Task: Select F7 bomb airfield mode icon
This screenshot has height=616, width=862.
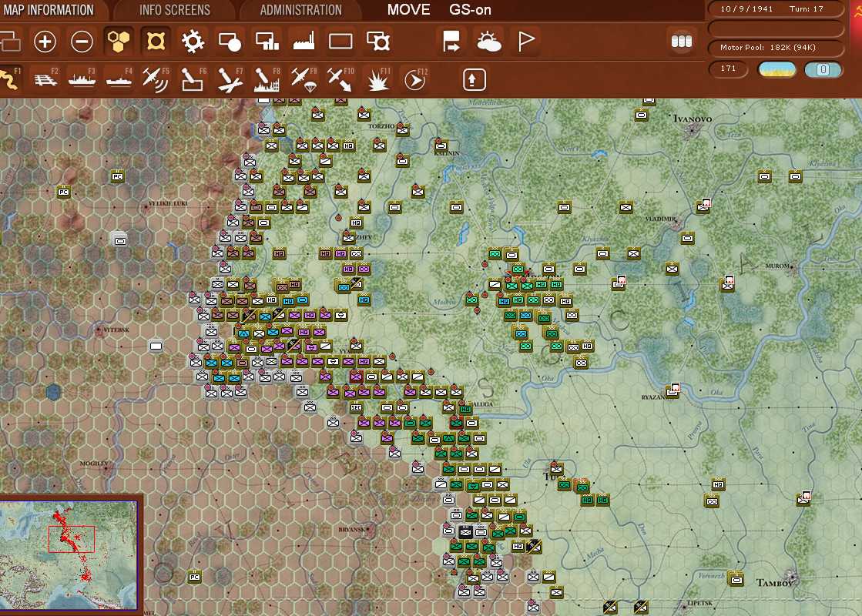Action: point(230,79)
